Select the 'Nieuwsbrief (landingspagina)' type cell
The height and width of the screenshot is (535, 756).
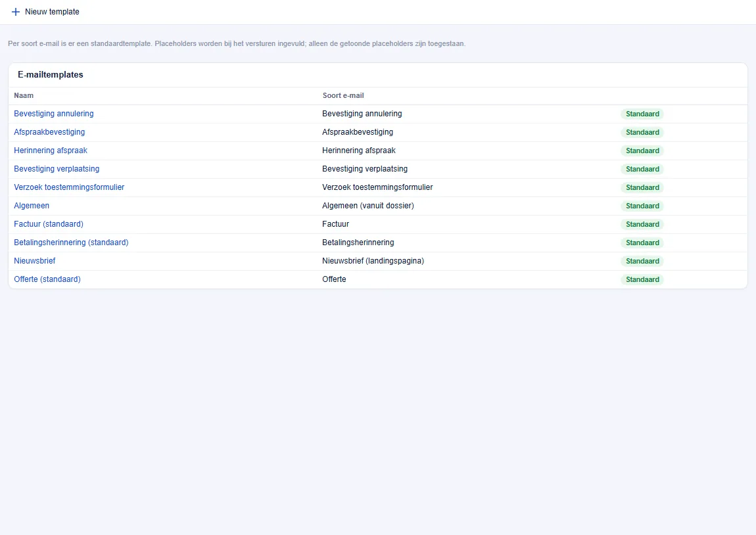[x=373, y=261]
